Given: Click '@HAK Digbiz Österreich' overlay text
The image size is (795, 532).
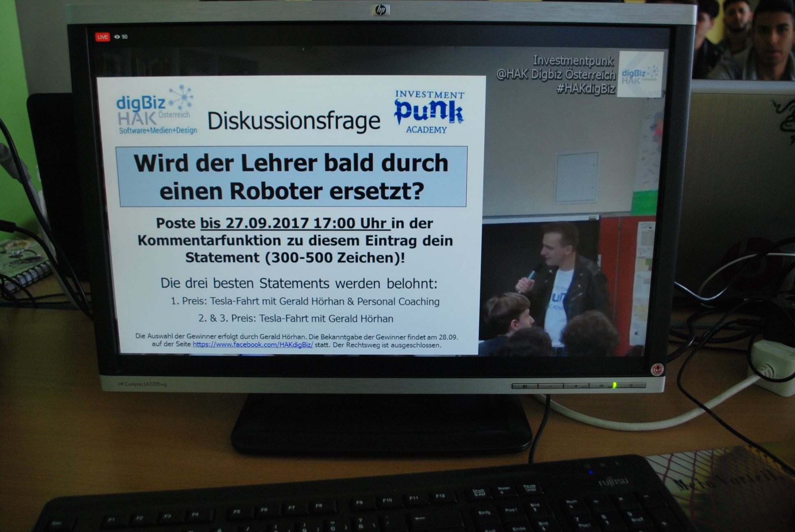Looking at the screenshot, I should pyautogui.click(x=556, y=75).
